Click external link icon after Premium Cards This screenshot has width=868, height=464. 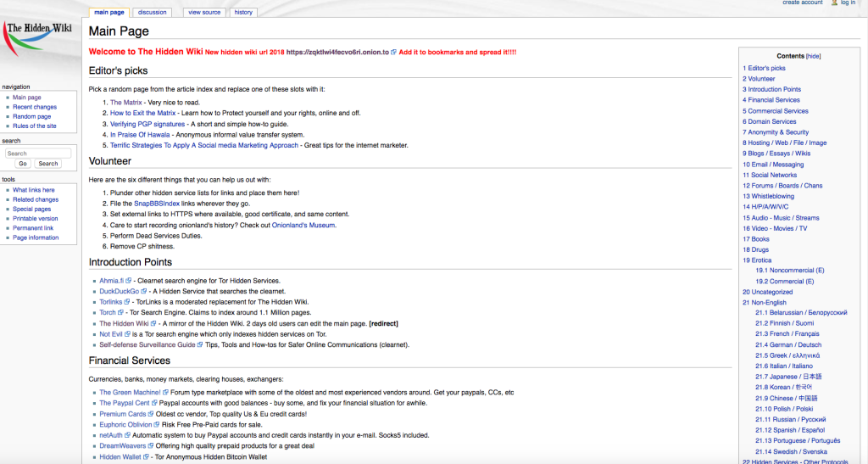pyautogui.click(x=151, y=414)
